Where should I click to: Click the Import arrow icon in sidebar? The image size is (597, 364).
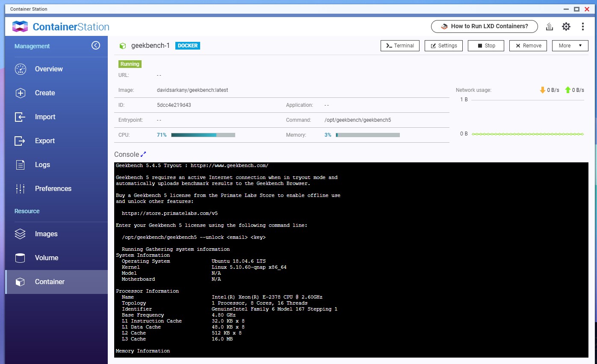tap(20, 117)
